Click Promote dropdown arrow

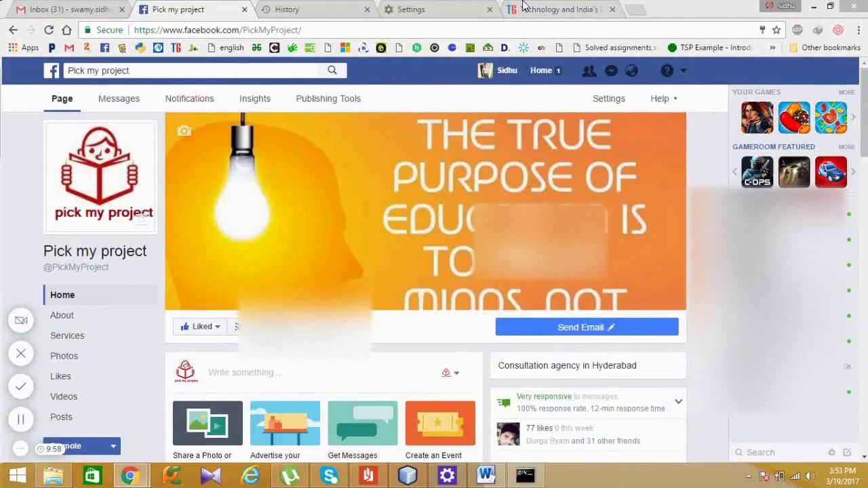pos(113,446)
